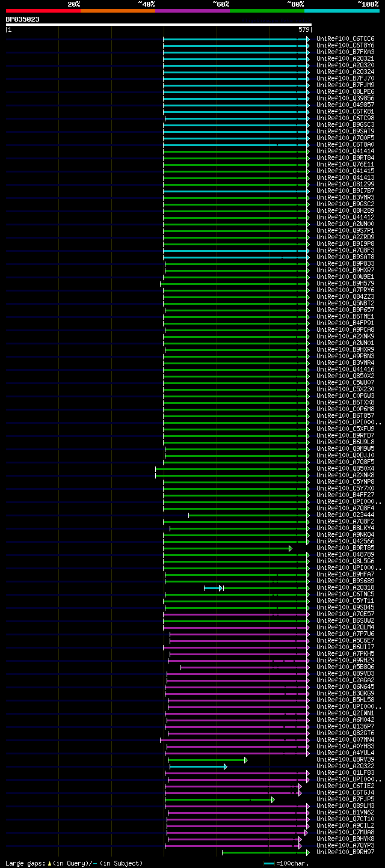Click the arrowhead ending the A2Q322 bar
The width and height of the screenshot is (385, 868).
pyautogui.click(x=226, y=766)
